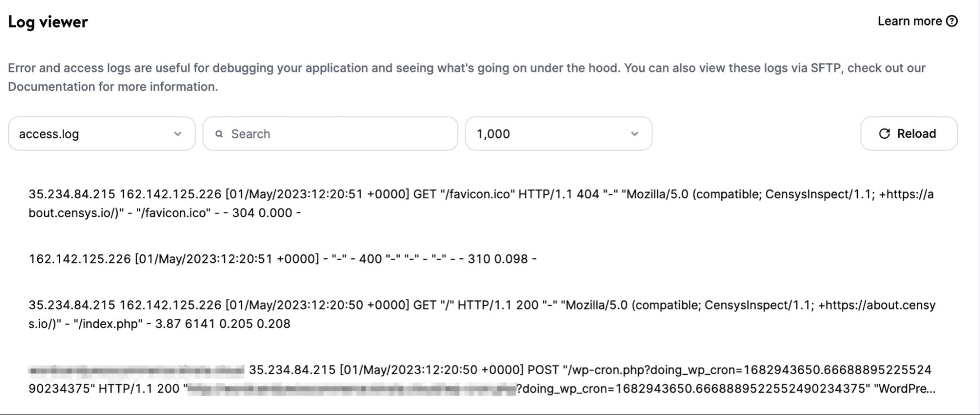
Task: Click the magnifier icon in search box
Action: tap(219, 134)
